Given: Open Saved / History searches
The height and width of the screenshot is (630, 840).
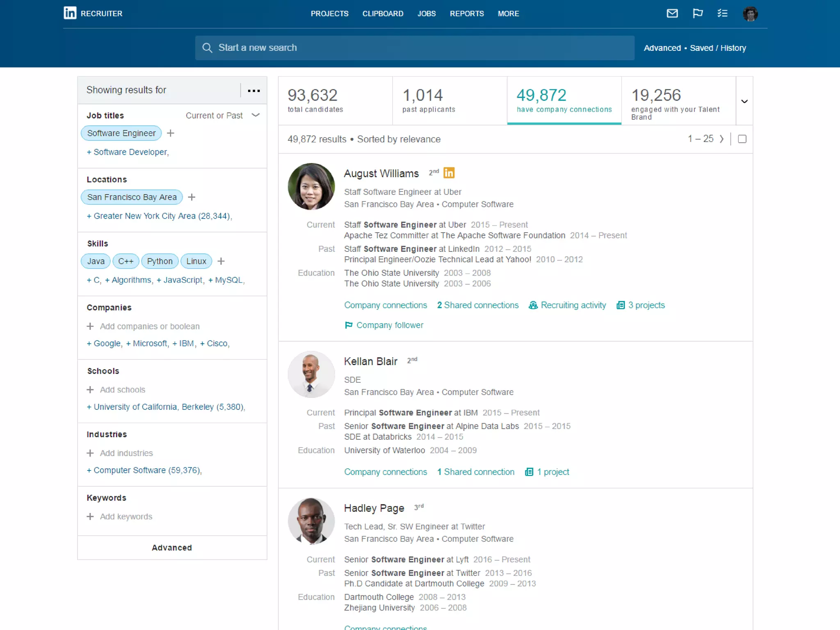Looking at the screenshot, I should tap(718, 48).
